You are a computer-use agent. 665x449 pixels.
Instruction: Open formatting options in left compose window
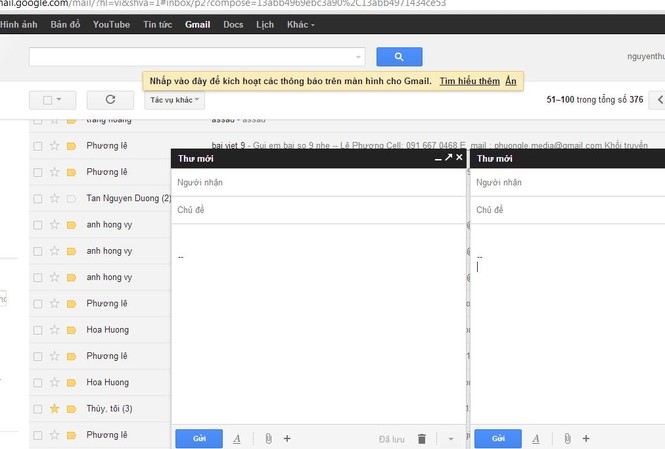pyautogui.click(x=237, y=439)
